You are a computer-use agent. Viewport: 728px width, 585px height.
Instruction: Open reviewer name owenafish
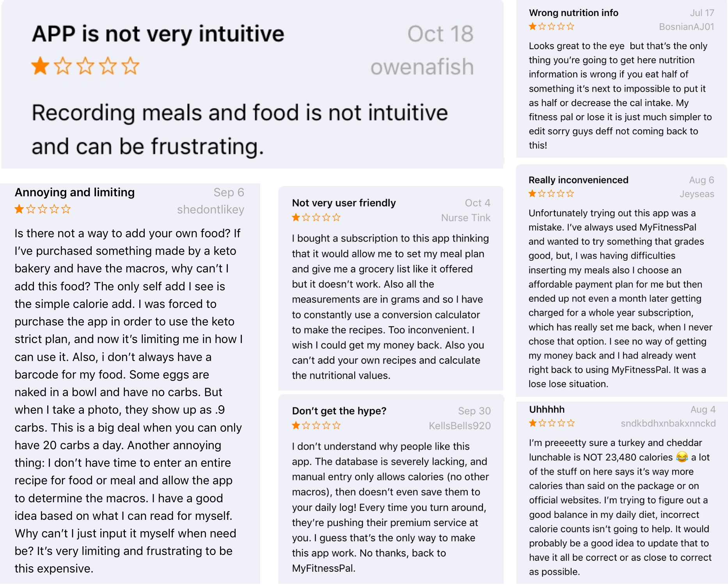(x=422, y=67)
